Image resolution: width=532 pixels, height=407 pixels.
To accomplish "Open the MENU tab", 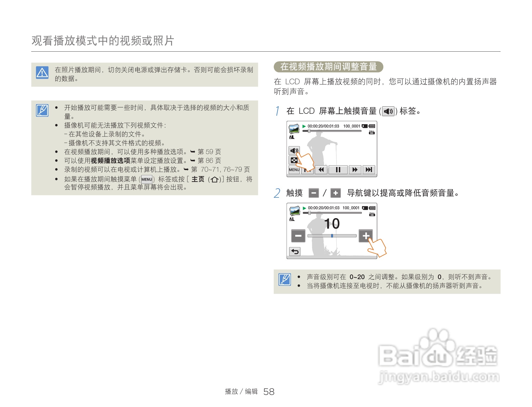I will coord(294,170).
